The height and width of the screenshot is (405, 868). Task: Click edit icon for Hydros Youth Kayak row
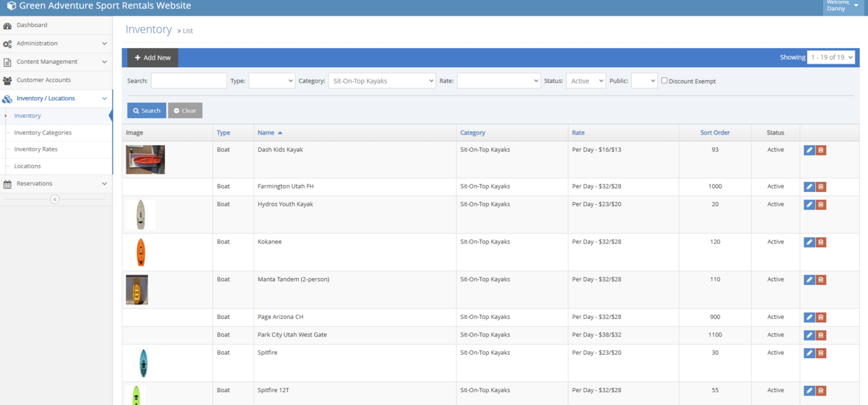(809, 205)
